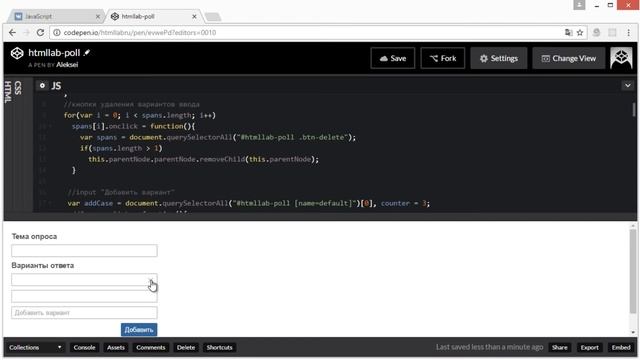Delete first answer option with x icon
640x360 pixels.
point(151,280)
